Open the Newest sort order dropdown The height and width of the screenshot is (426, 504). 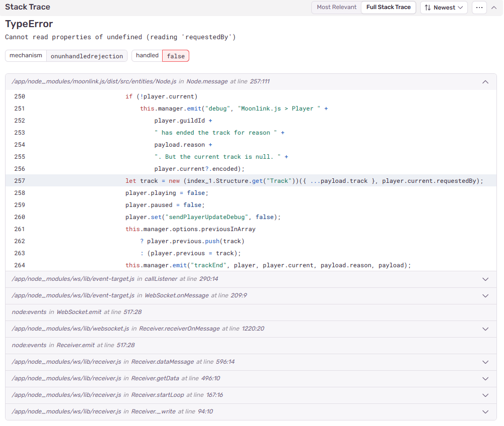(x=444, y=8)
